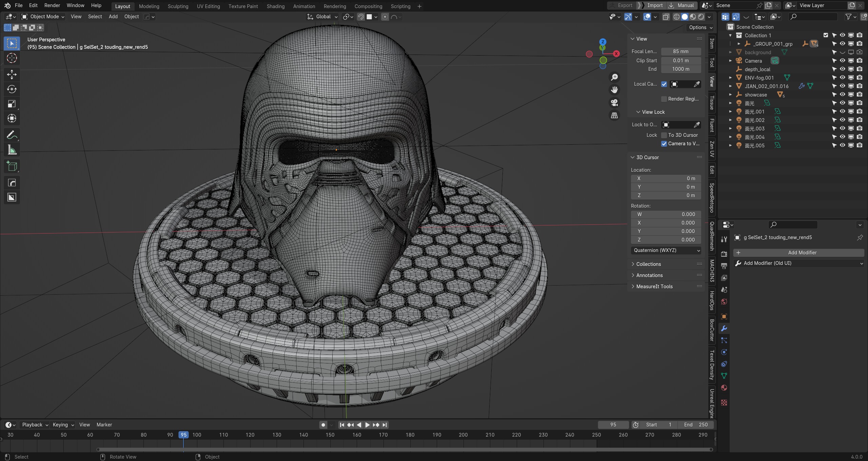Hide Camera object with eye icon

842,61
